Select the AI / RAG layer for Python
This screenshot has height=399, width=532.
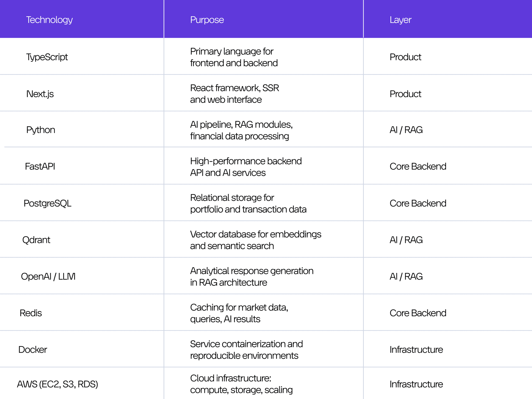[406, 130]
